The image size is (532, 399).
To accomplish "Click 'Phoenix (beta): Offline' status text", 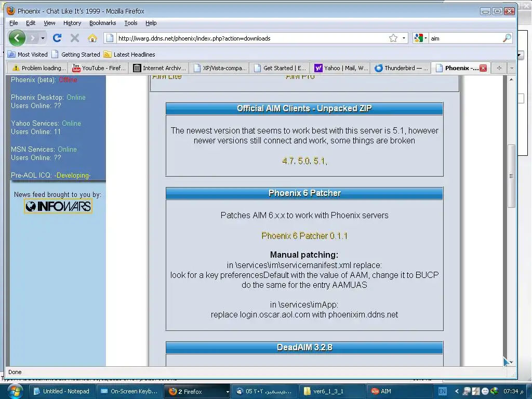I will coord(44,79).
